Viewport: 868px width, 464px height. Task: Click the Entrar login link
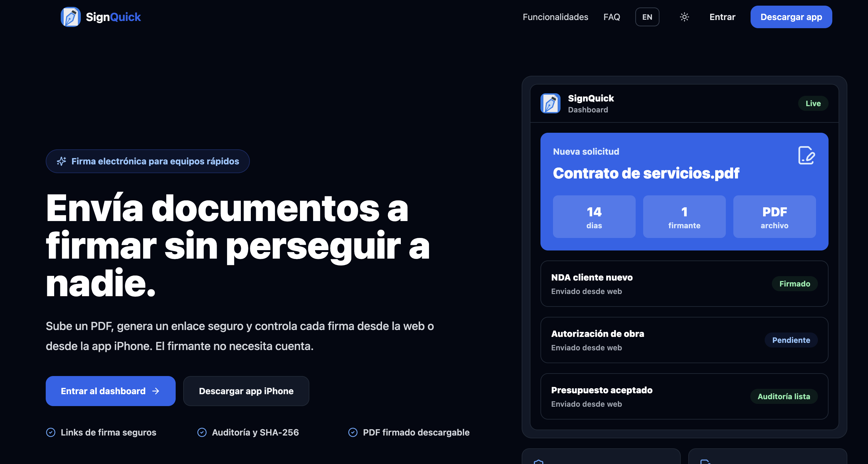coord(722,17)
